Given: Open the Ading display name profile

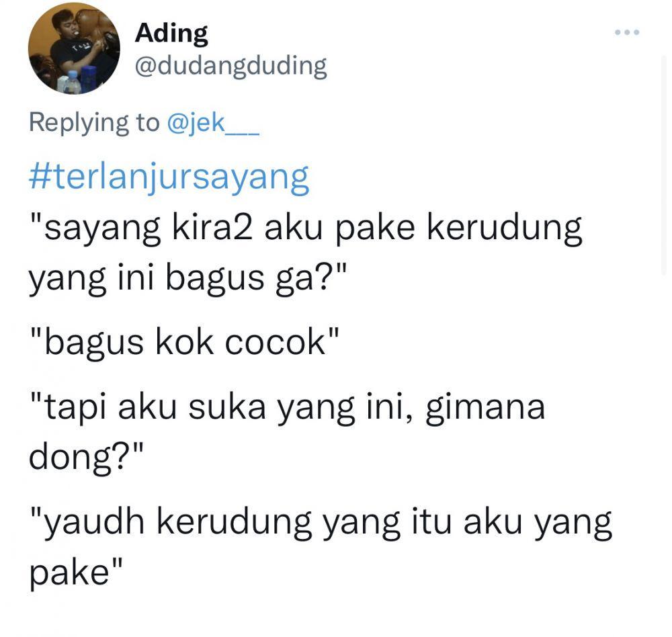Looking at the screenshot, I should pyautogui.click(x=171, y=34).
